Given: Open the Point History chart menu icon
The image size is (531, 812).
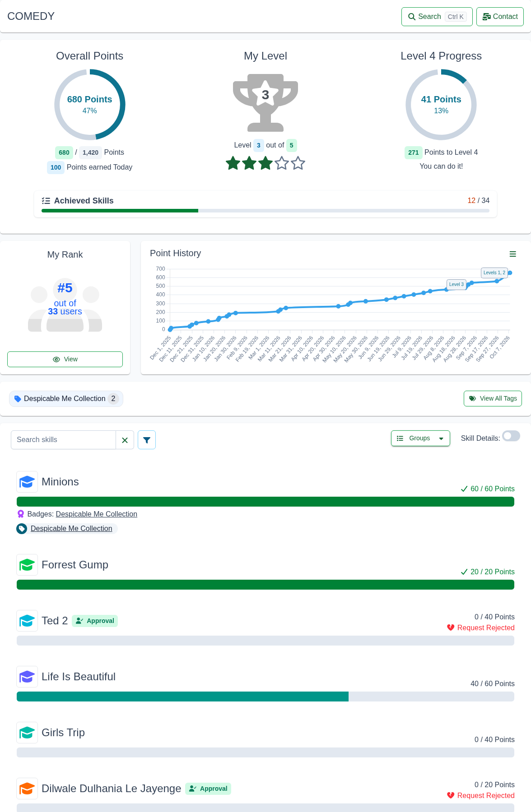Looking at the screenshot, I should (512, 254).
